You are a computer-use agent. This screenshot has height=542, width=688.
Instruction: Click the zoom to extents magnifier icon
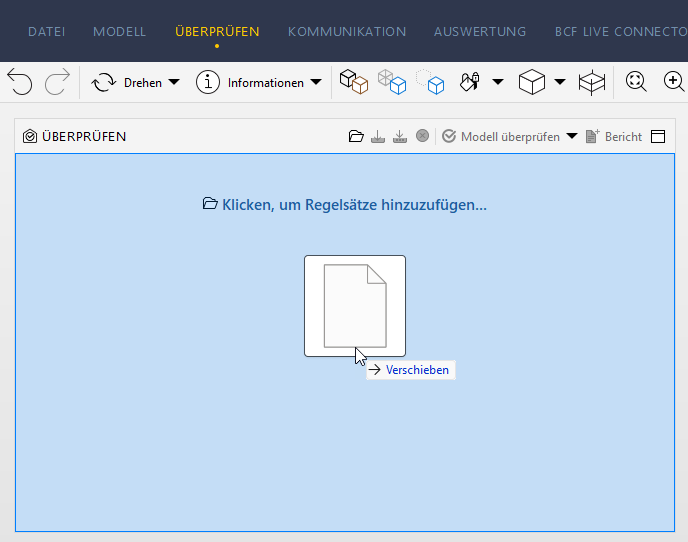(x=636, y=82)
